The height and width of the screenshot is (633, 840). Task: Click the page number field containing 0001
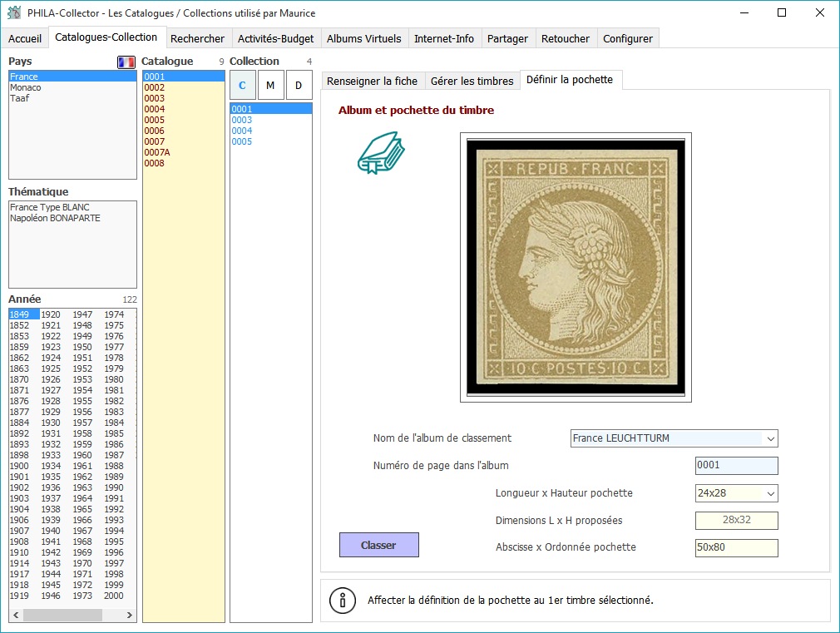click(x=736, y=465)
